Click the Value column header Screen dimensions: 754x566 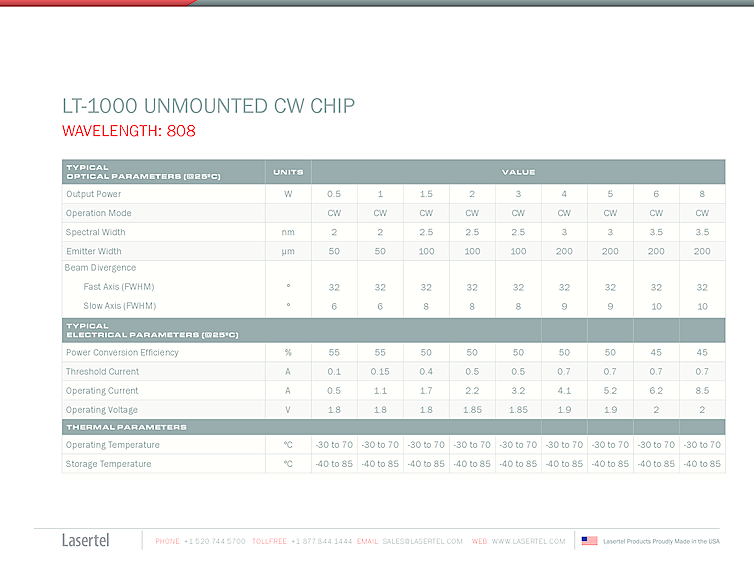pos(518,172)
